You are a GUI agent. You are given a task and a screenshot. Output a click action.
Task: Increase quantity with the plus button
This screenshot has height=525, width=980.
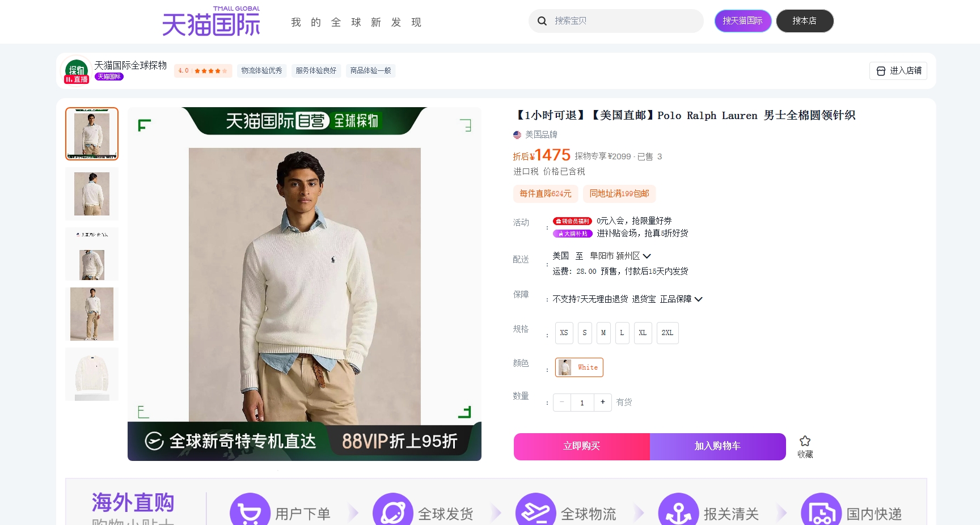[x=603, y=402]
